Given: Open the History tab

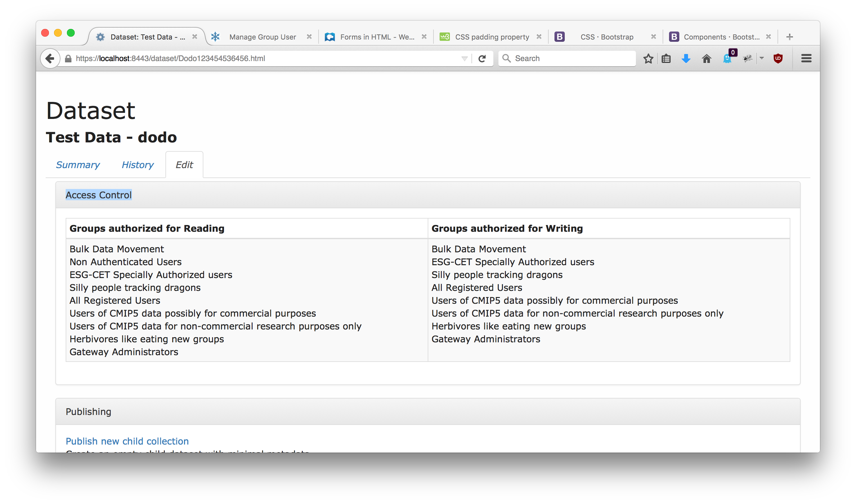Looking at the screenshot, I should tap(137, 165).
